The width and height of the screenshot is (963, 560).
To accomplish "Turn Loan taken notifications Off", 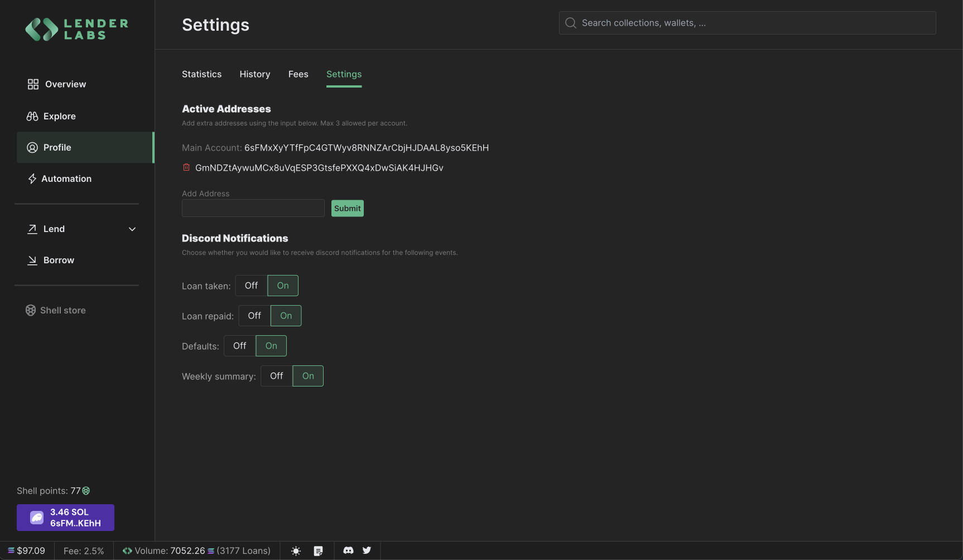I will point(251,286).
